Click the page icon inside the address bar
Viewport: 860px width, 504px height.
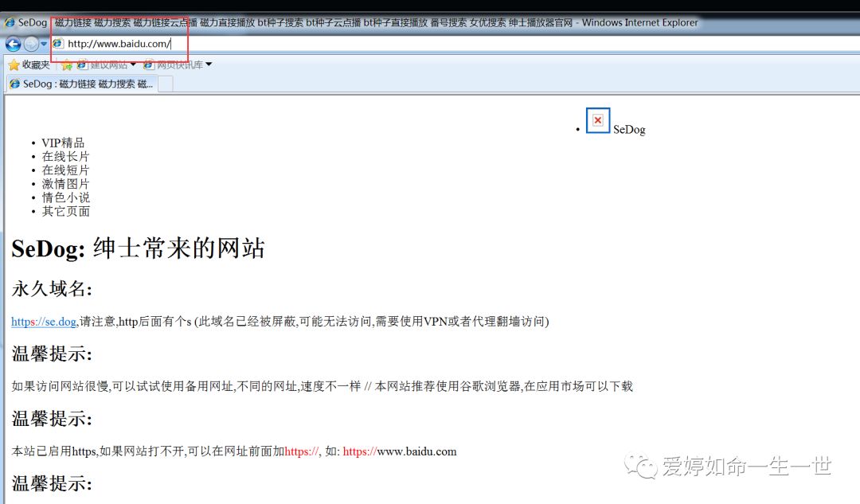tap(58, 43)
